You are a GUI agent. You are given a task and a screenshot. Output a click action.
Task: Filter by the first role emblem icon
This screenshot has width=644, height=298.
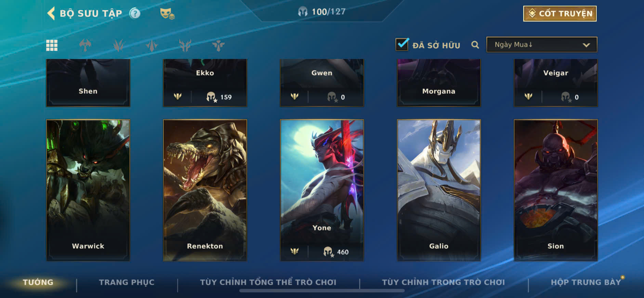85,45
